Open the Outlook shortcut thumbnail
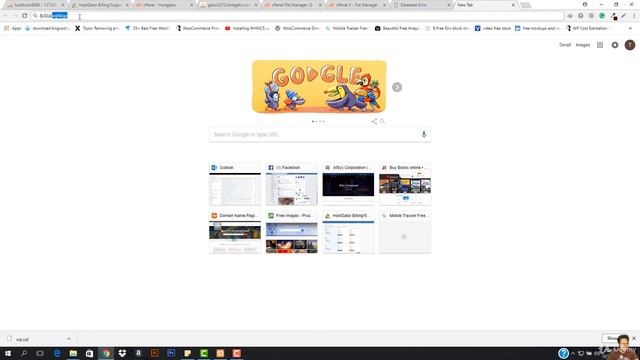 coord(235,184)
